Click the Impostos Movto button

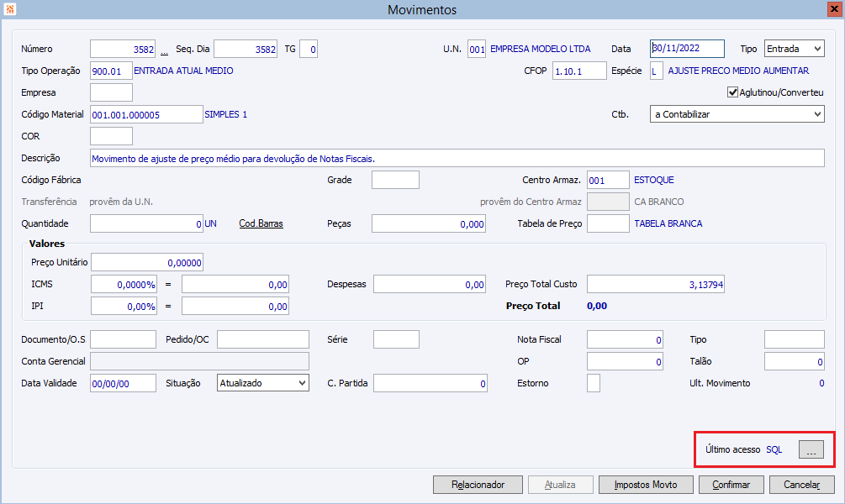tap(646, 485)
